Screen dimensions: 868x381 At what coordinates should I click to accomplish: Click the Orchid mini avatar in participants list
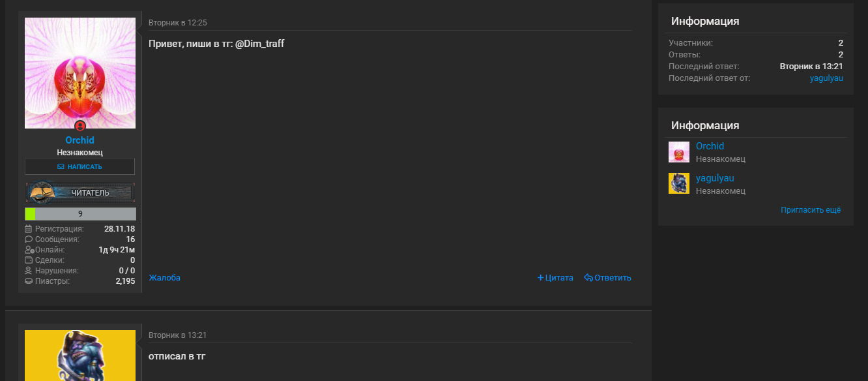tap(679, 152)
